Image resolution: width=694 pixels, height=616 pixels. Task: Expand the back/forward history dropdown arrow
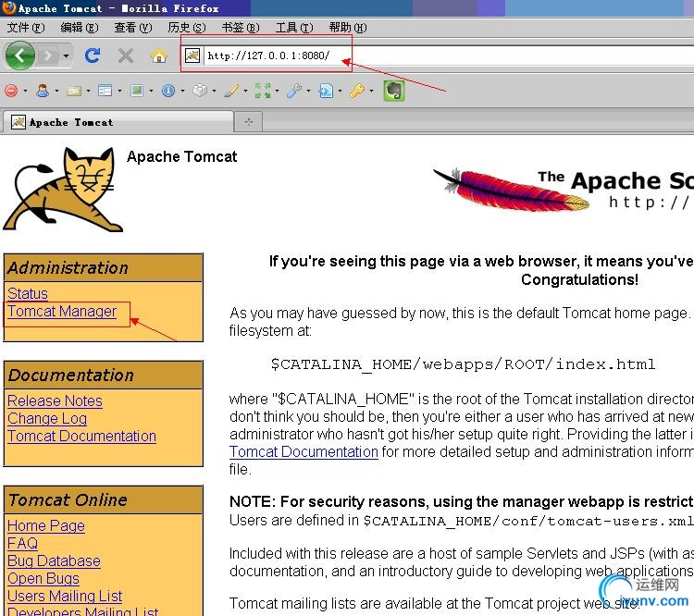66,55
